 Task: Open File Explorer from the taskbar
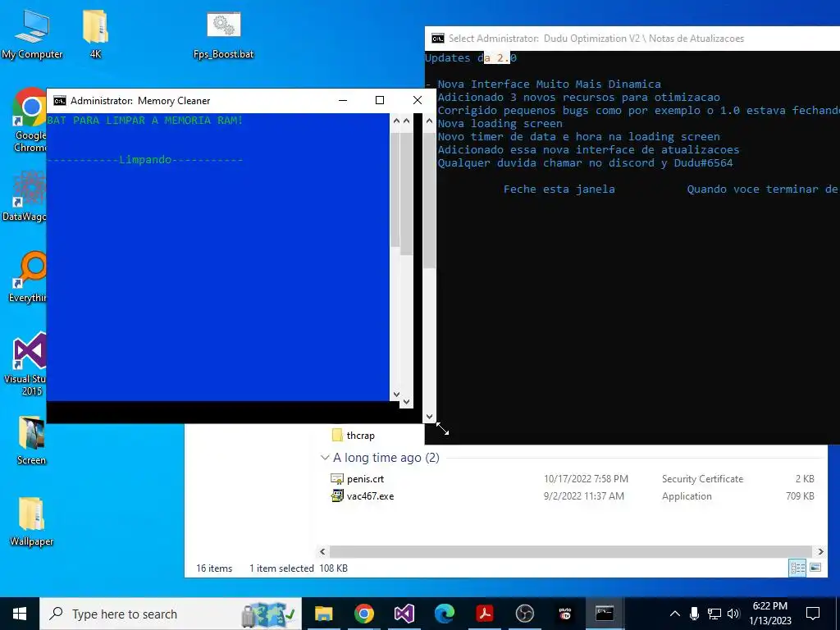(x=323, y=614)
